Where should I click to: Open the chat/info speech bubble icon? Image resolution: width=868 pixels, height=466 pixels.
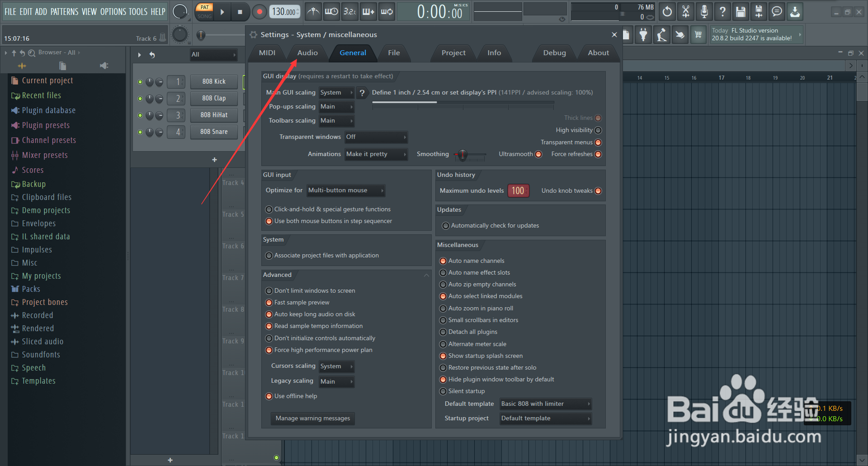click(777, 12)
